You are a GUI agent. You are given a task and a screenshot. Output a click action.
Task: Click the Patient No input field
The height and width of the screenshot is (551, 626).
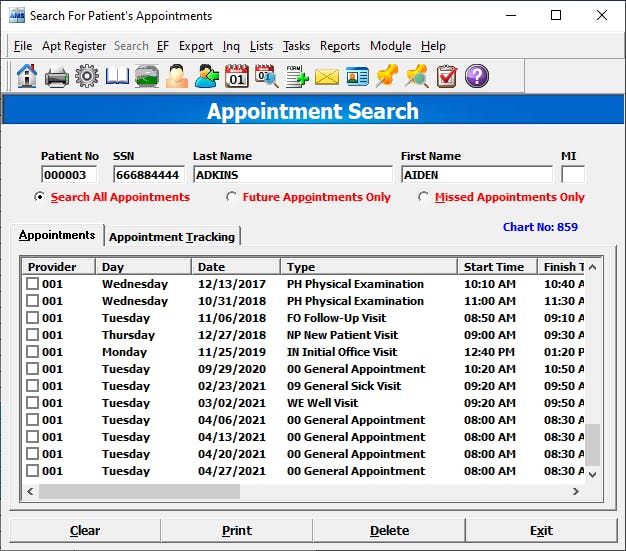coord(69,175)
